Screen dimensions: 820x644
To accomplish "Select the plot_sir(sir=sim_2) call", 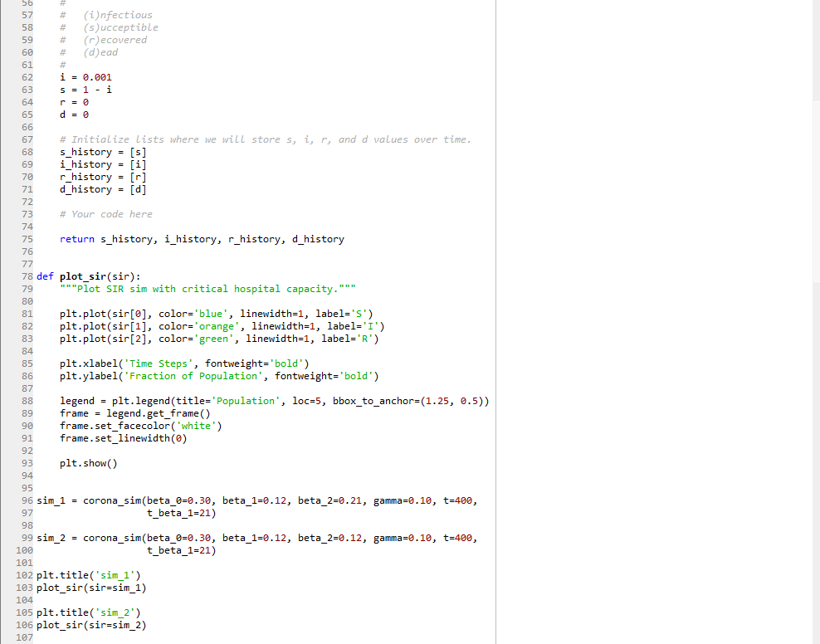I will pyautogui.click(x=91, y=624).
